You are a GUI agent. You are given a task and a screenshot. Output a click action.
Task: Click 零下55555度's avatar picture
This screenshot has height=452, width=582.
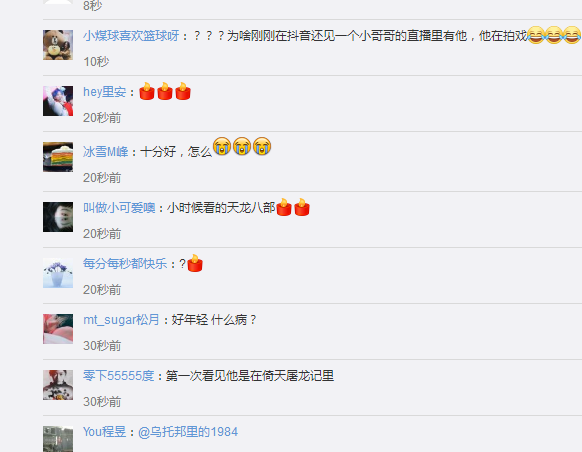point(58,385)
